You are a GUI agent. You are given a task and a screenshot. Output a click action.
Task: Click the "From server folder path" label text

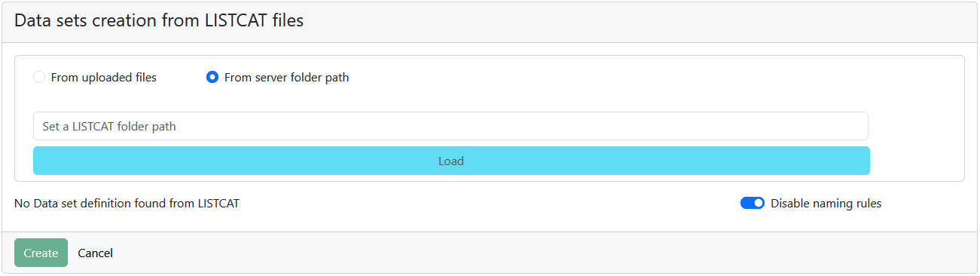click(287, 77)
